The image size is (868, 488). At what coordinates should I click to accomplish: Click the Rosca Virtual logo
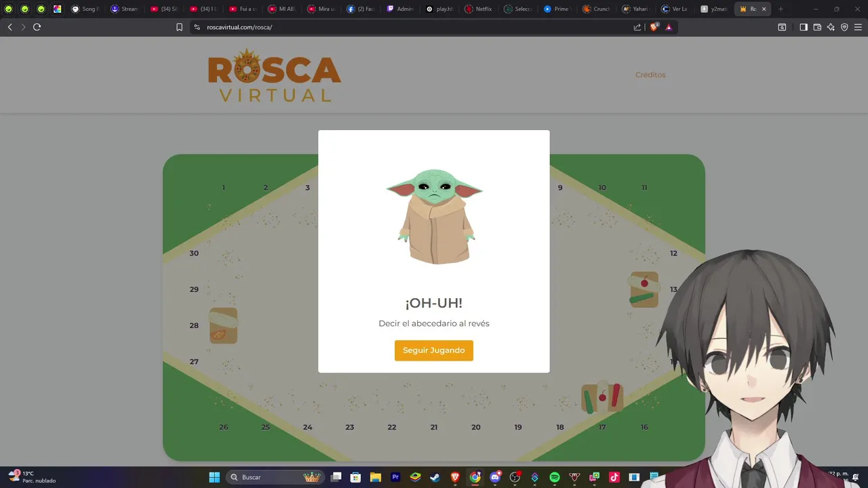pos(275,75)
